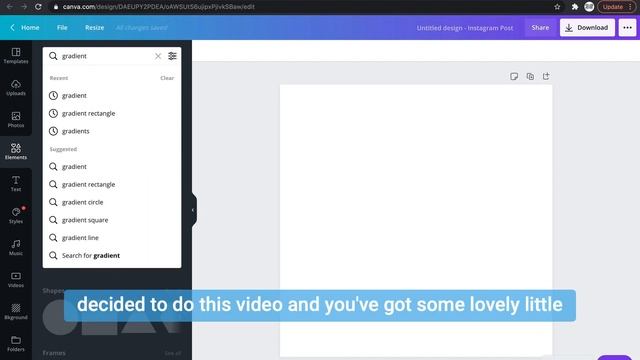
Task: Click the magnifier icon in search box
Action: click(53, 56)
